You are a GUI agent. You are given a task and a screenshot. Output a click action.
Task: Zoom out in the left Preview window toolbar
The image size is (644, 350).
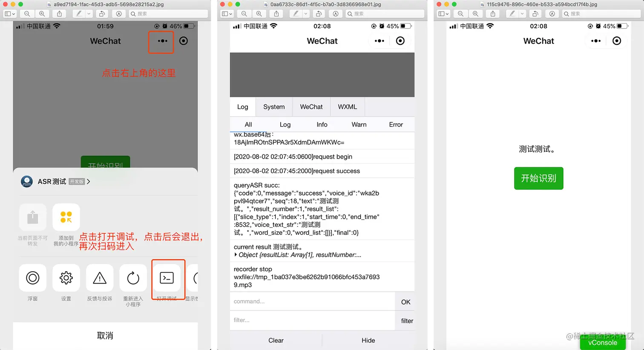point(27,14)
